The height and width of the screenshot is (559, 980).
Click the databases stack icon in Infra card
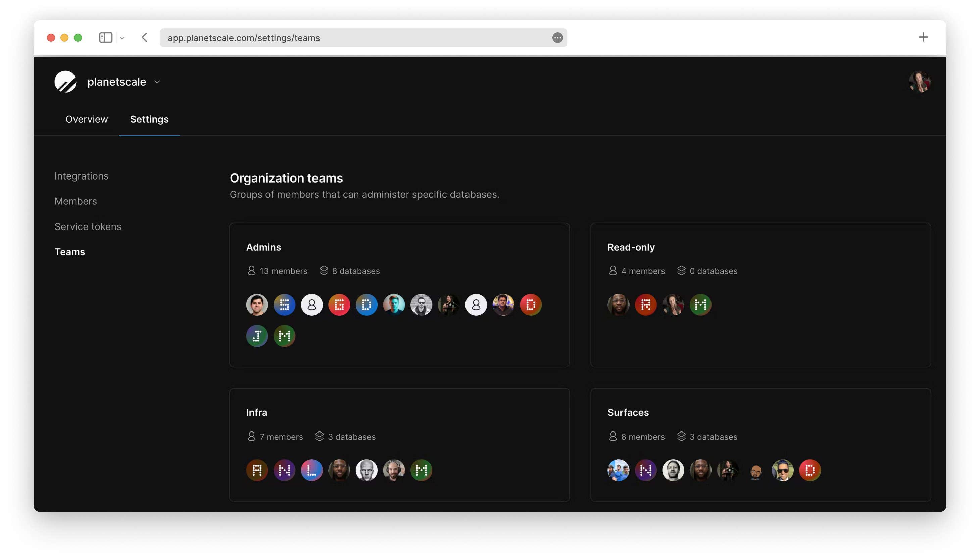click(x=320, y=436)
